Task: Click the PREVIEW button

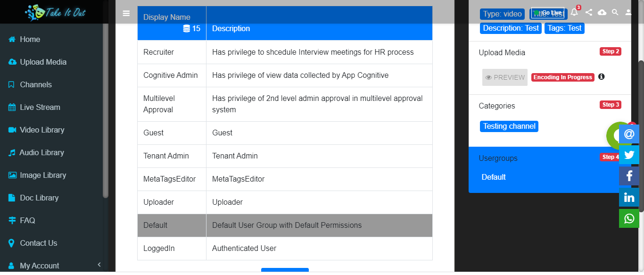Action: coord(505,77)
